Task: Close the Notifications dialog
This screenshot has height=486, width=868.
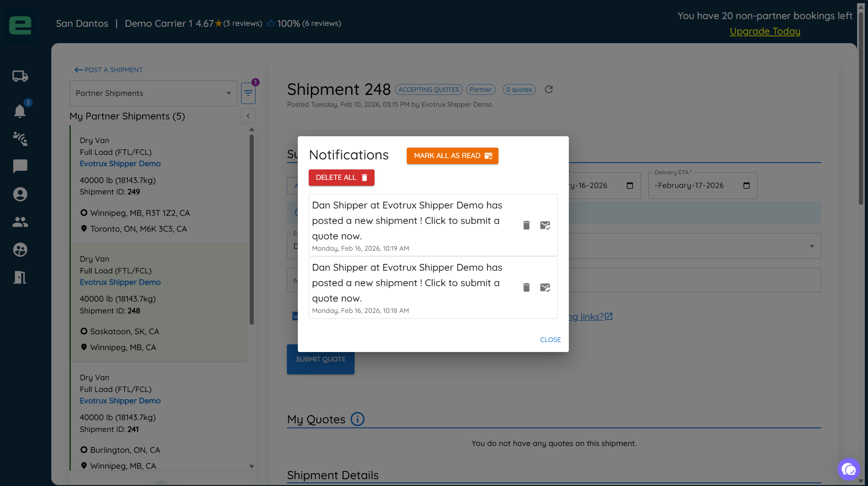Action: coord(550,340)
